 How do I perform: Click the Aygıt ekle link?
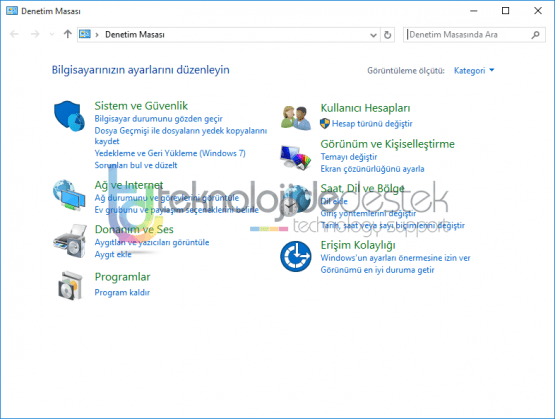pos(113,254)
